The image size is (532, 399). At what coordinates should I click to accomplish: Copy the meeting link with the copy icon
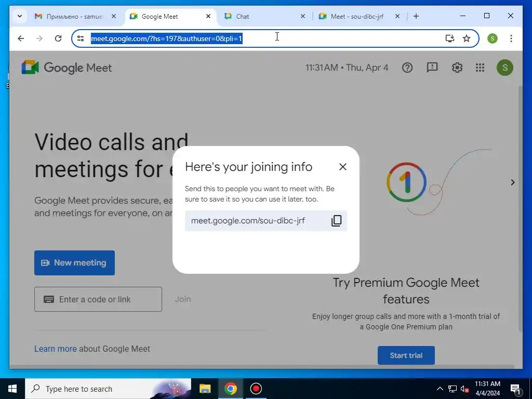[336, 221]
